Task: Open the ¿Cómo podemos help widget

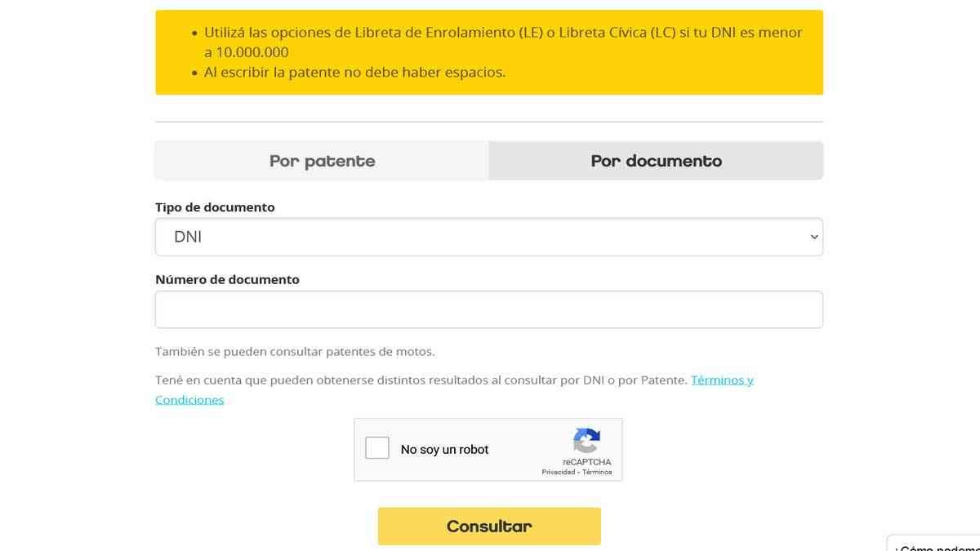Action: pos(933,545)
